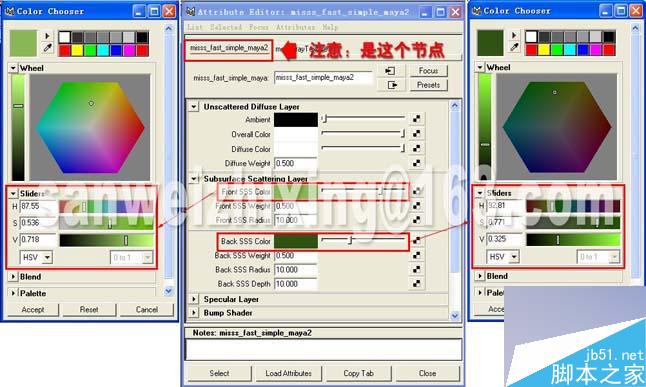646x387 pixels.
Task: Click the Ambient black color swatch
Action: 296,120
